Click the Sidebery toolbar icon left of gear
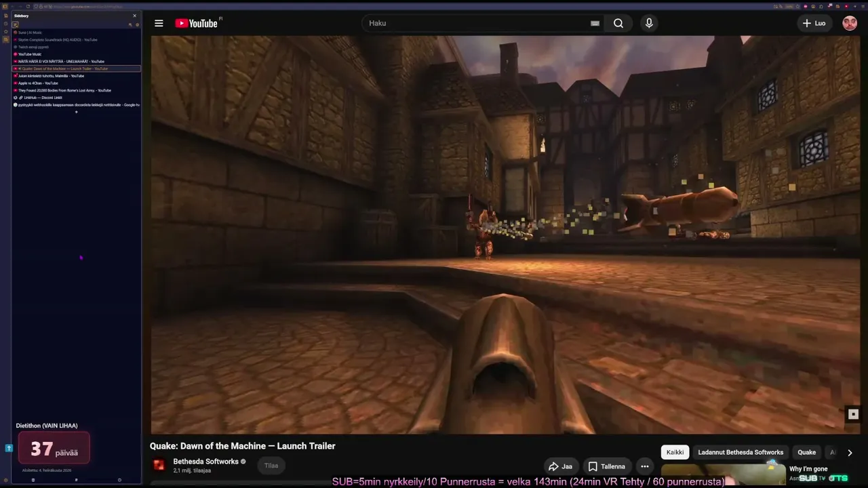Image resolution: width=868 pixels, height=488 pixels. [130, 24]
